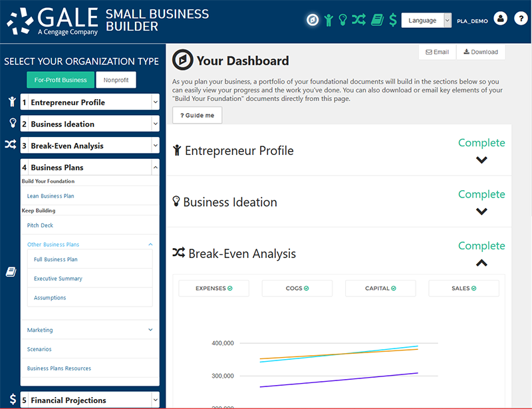This screenshot has width=532, height=409.
Task: Expand the Financial Projections sidebar section
Action: click(90, 400)
